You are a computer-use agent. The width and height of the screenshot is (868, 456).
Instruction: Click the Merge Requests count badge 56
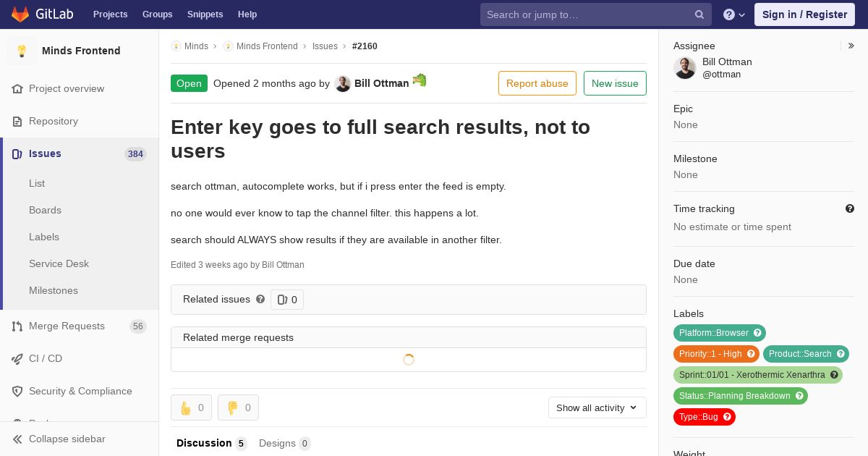pyautogui.click(x=138, y=326)
